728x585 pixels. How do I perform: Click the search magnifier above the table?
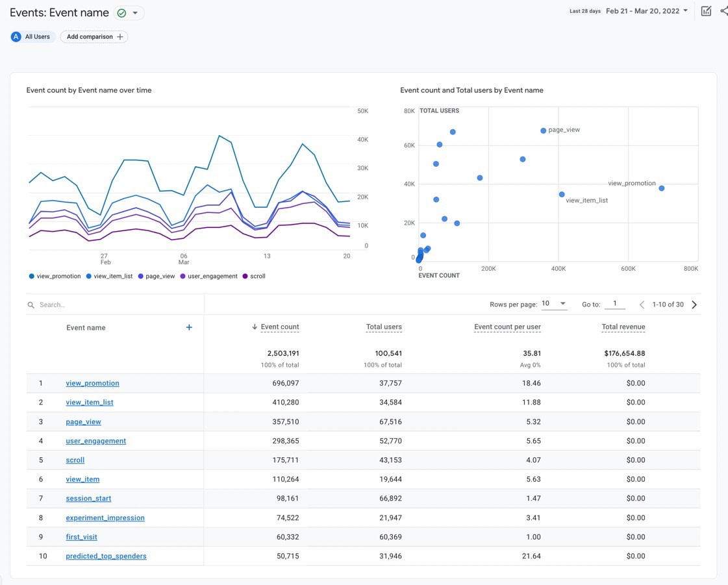[x=30, y=304]
